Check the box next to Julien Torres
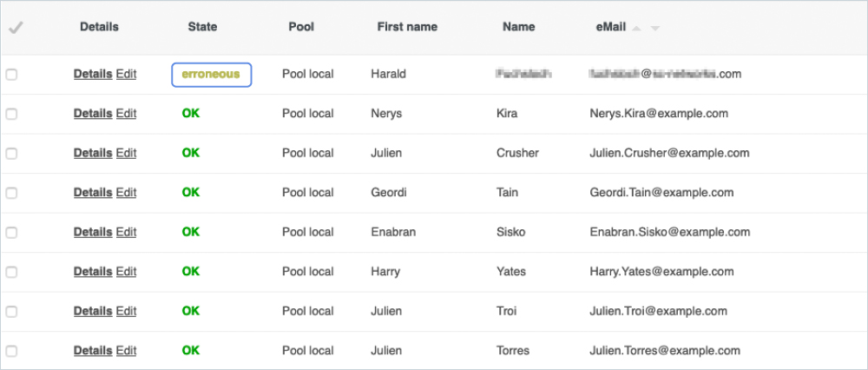Screen dimensions: 868x370 pyautogui.click(x=11, y=351)
